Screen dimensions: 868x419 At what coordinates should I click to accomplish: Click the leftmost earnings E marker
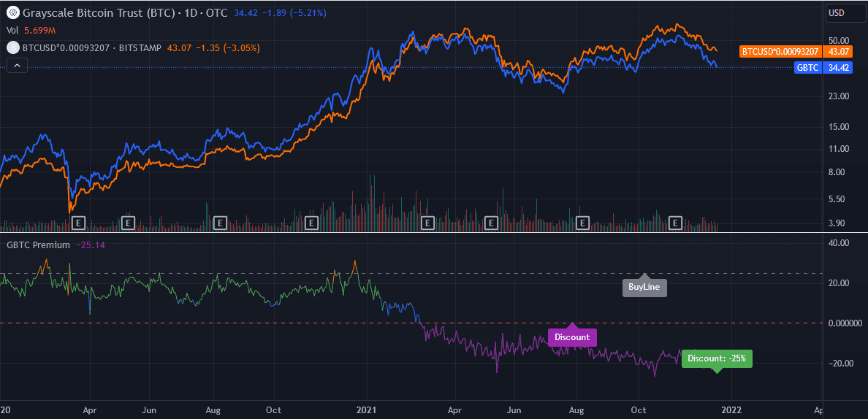(80, 222)
